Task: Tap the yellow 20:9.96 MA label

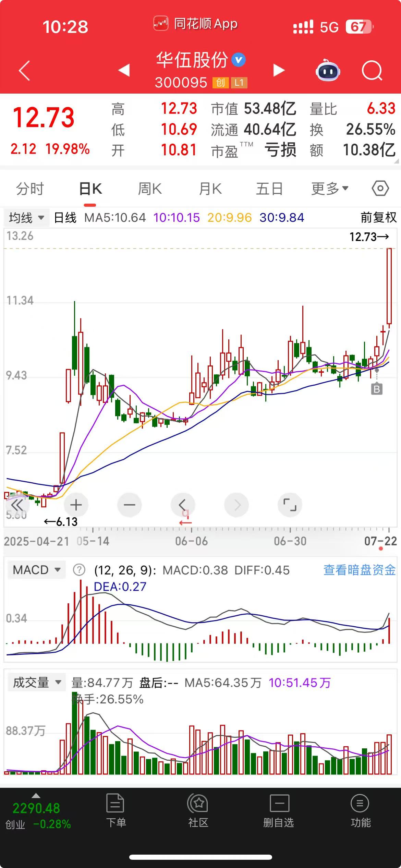Action: 230,217
